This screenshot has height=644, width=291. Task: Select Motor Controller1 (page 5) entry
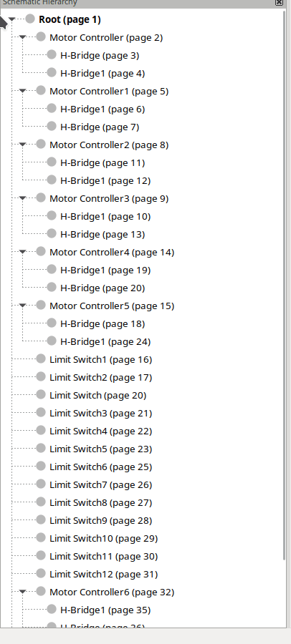tap(109, 91)
